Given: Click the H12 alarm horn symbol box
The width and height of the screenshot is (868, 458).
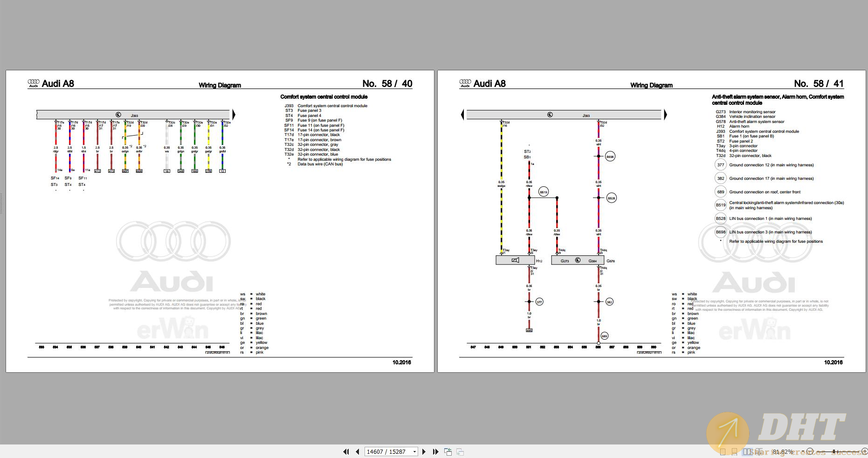Looking at the screenshot, I should [515, 260].
